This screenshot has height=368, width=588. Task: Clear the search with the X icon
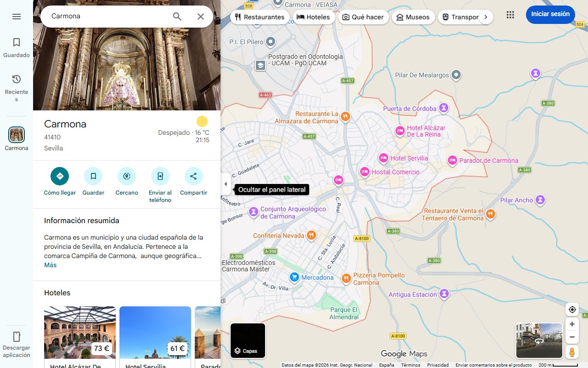[201, 16]
